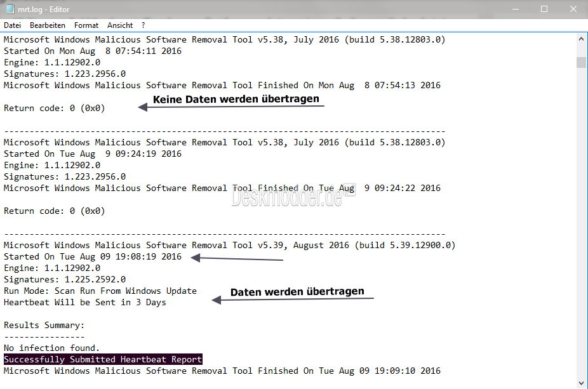Click the vertical scrollbar thumb
Image resolution: width=588 pixels, height=389 pixels.
click(x=581, y=62)
